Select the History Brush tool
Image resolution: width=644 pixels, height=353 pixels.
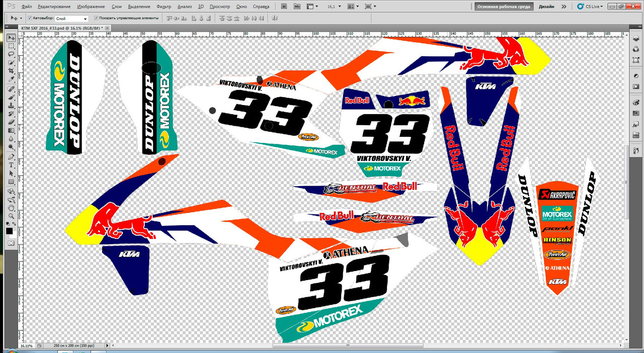(11, 114)
